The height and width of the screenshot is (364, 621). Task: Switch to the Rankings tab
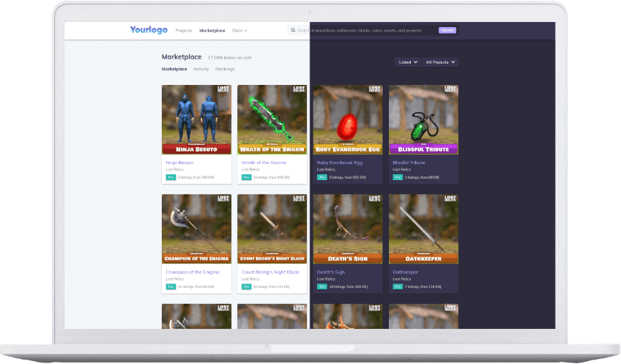click(225, 69)
